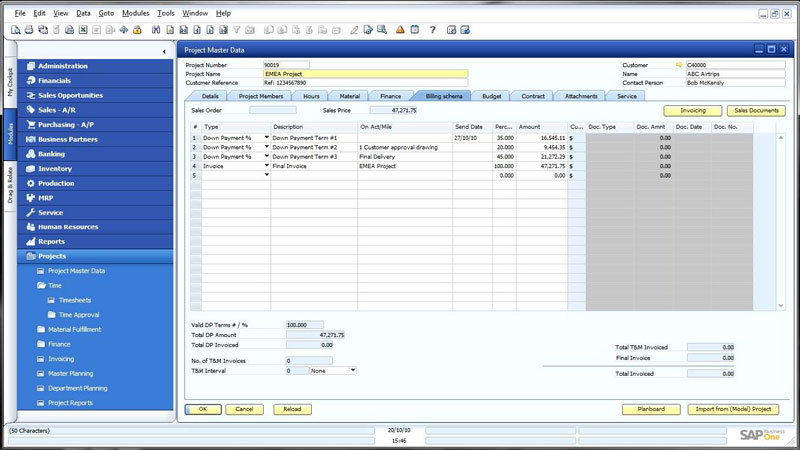The width and height of the screenshot is (800, 450).
Task: Click Import from (Model) Project button
Action: (733, 409)
